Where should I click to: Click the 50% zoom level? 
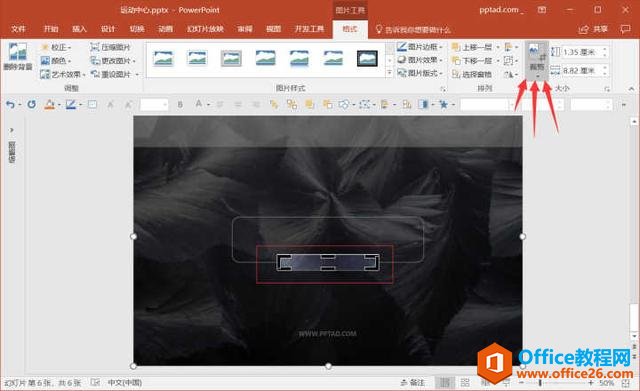tap(607, 383)
